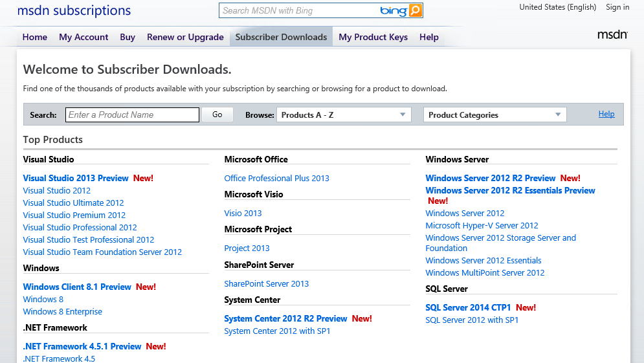Open the msdn subscriptions title link

74,10
